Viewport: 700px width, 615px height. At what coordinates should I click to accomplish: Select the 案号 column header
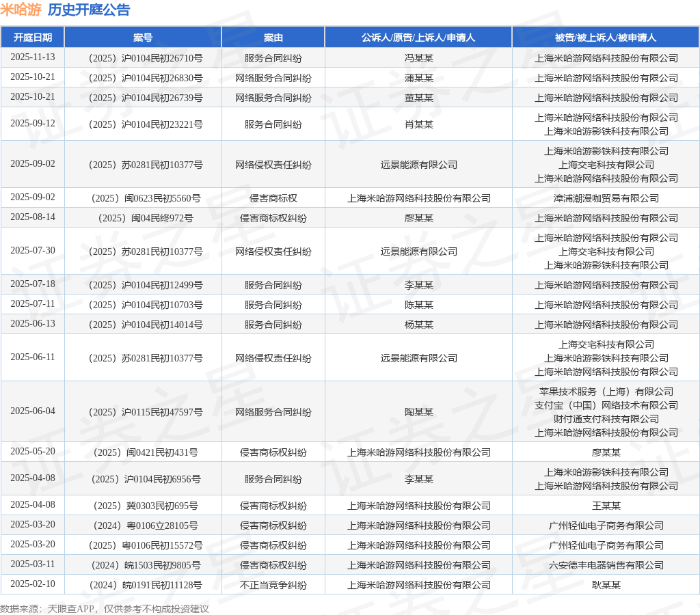click(x=143, y=38)
